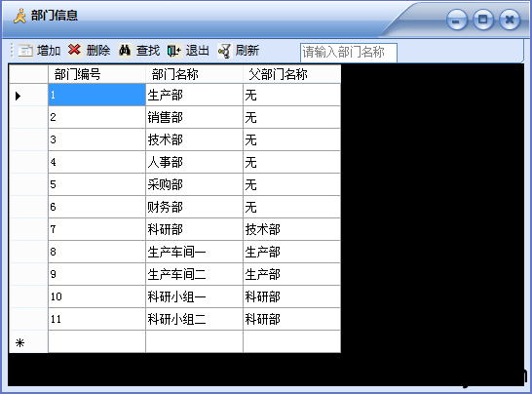This screenshot has height=394, width=532.
Task: Minimize the 部门信息 window
Action: (456, 20)
